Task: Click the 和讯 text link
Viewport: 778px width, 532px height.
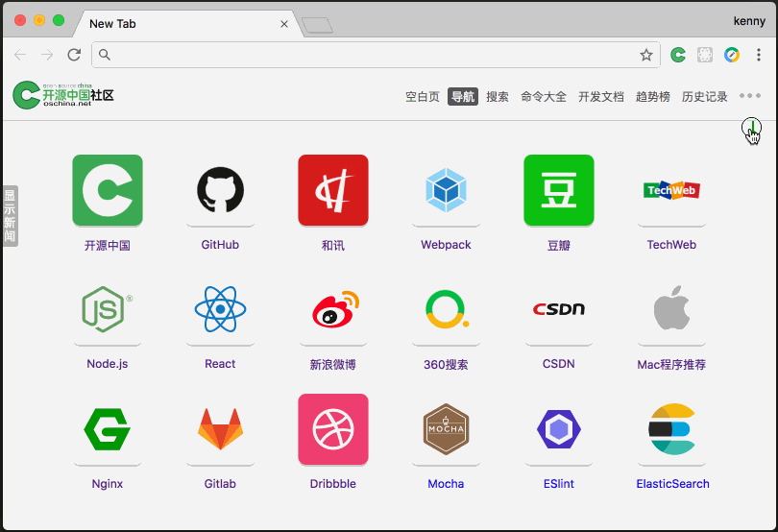Action: point(333,245)
